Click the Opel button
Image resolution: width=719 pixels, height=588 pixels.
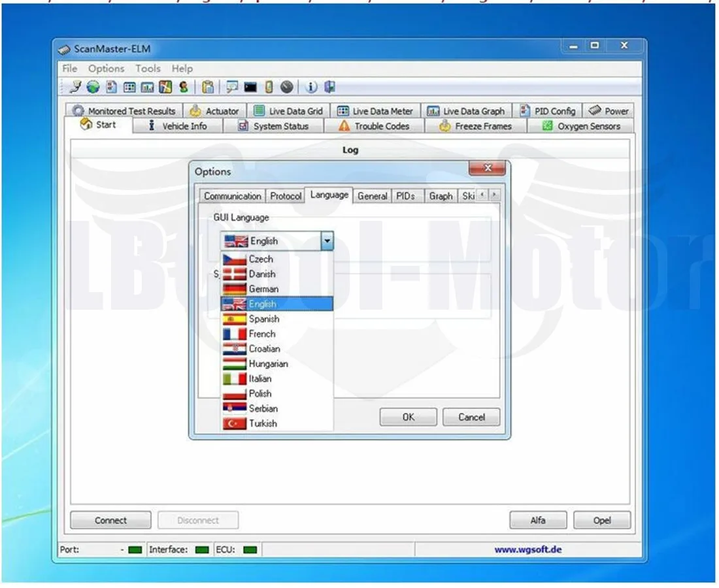tap(602, 521)
